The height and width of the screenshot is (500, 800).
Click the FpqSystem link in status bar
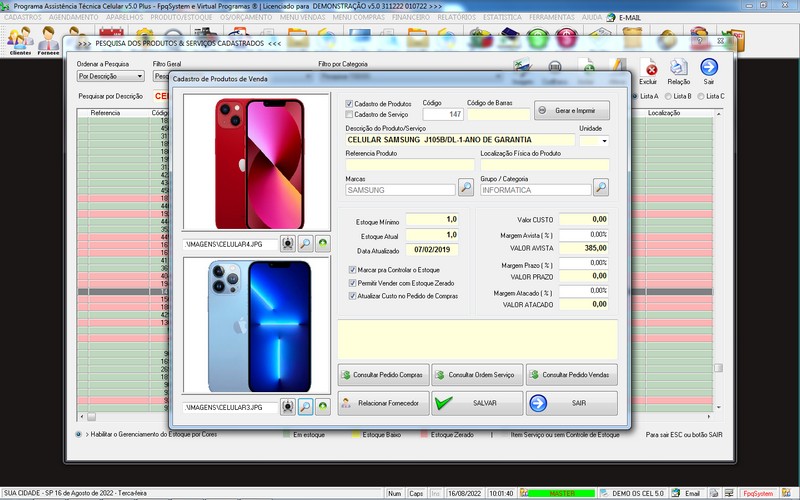click(758, 493)
